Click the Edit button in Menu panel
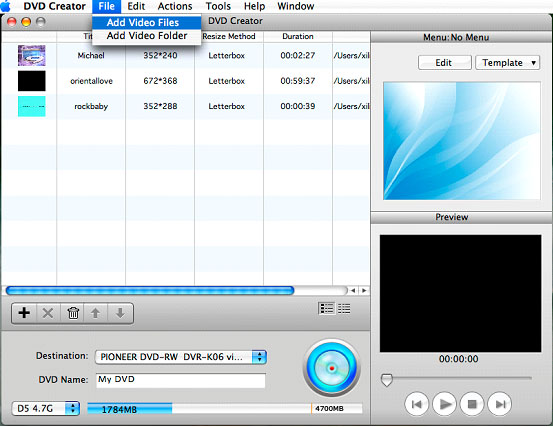Viewport: 553px width, 427px height. pyautogui.click(x=445, y=63)
